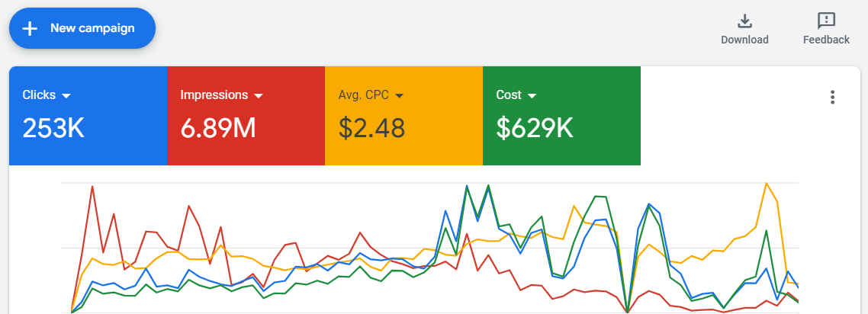
Task: Click the Download text label
Action: pos(744,40)
